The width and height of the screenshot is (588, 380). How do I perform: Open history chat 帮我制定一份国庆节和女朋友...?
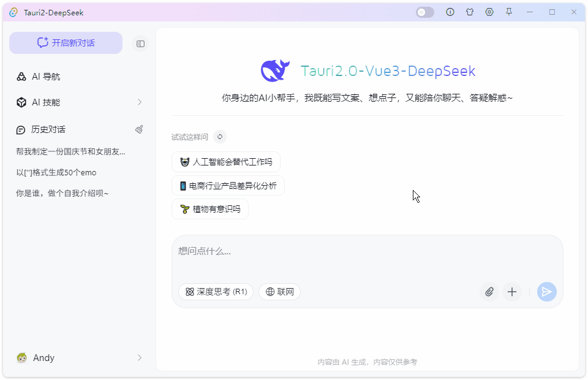pyautogui.click(x=70, y=151)
